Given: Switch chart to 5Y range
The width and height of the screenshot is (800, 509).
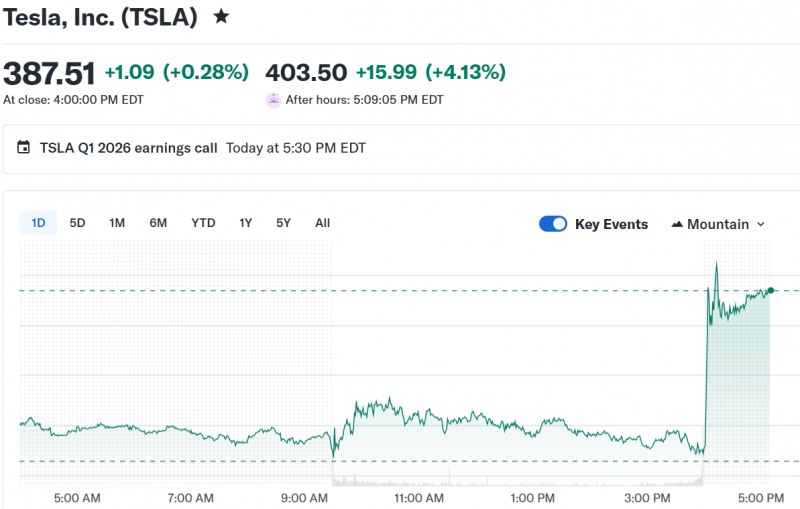Looking at the screenshot, I should tap(283, 223).
